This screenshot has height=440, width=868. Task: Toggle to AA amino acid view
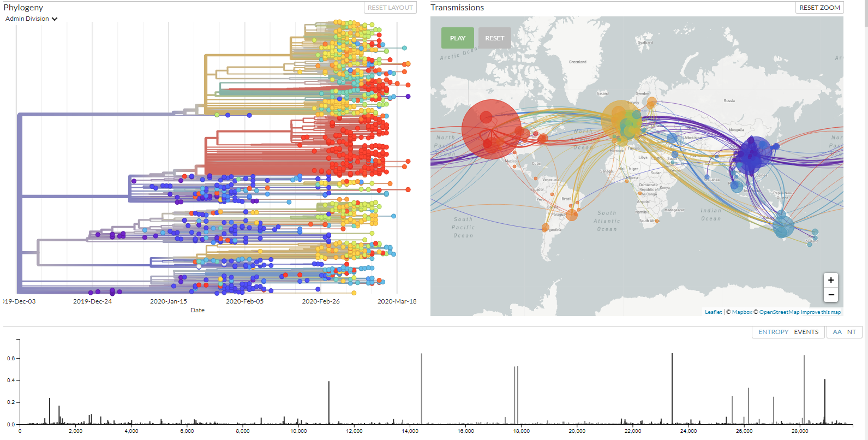837,332
